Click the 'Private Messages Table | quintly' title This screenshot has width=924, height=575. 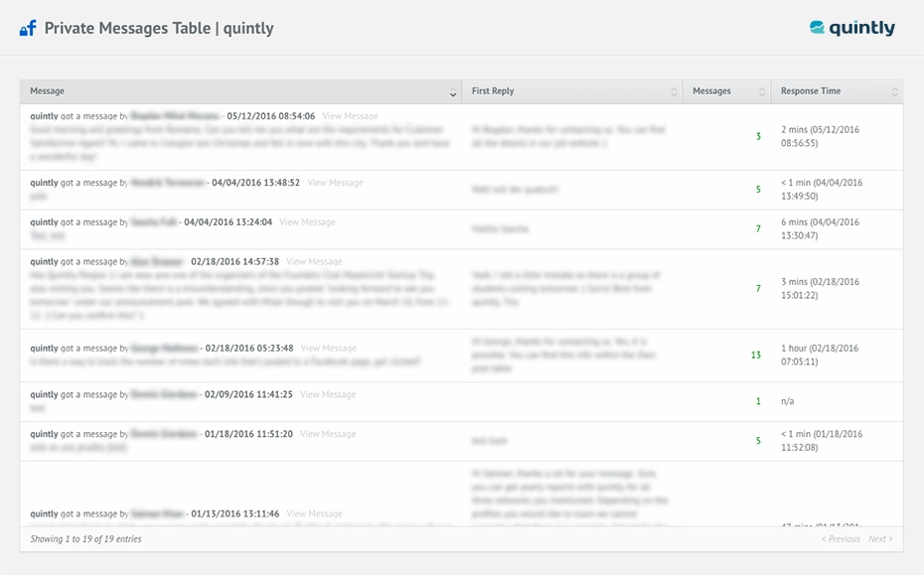tap(159, 28)
